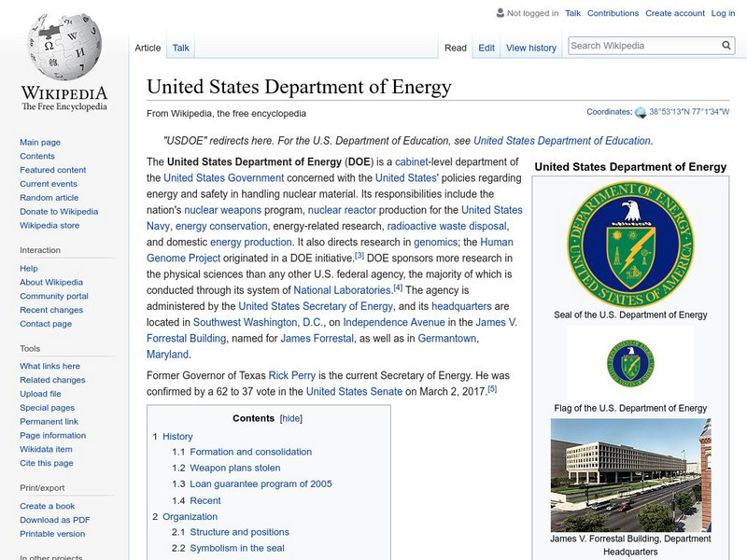Click the Log in link
The height and width of the screenshot is (560, 747).
(x=723, y=13)
